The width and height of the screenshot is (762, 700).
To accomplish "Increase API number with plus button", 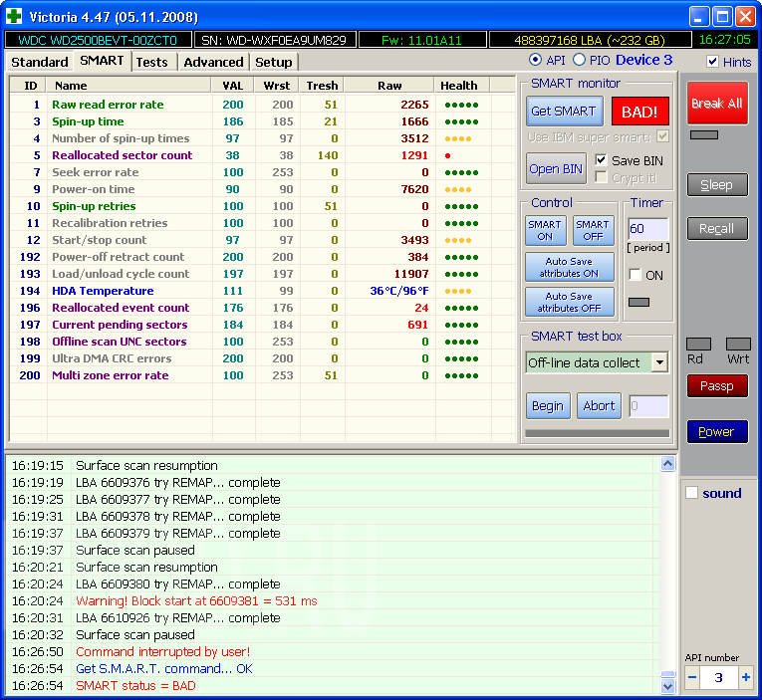I will point(746,678).
